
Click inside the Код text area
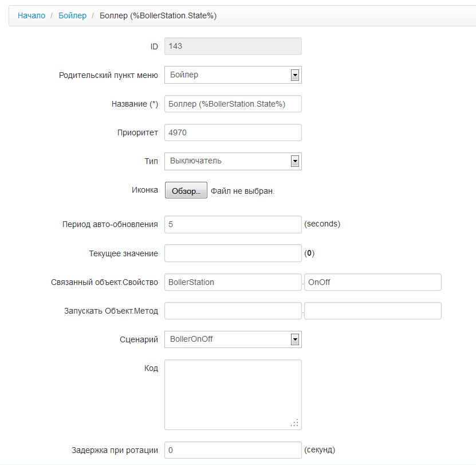[x=233, y=394]
